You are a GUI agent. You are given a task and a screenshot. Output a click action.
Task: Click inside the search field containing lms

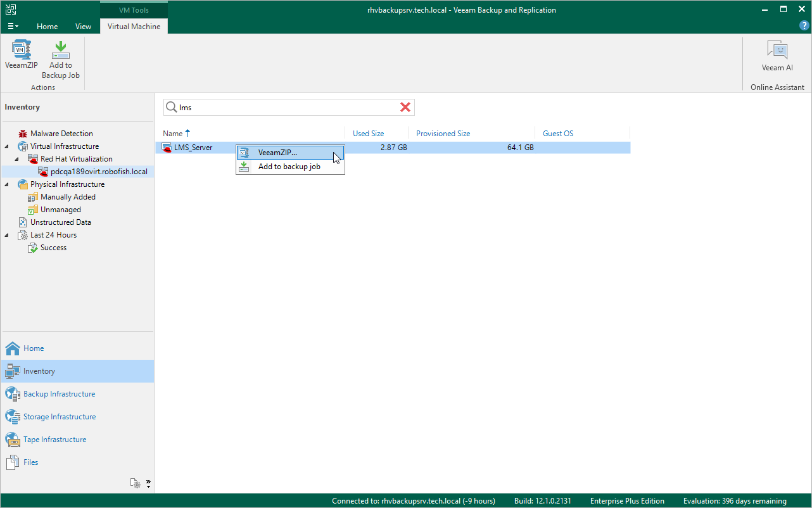click(288, 108)
